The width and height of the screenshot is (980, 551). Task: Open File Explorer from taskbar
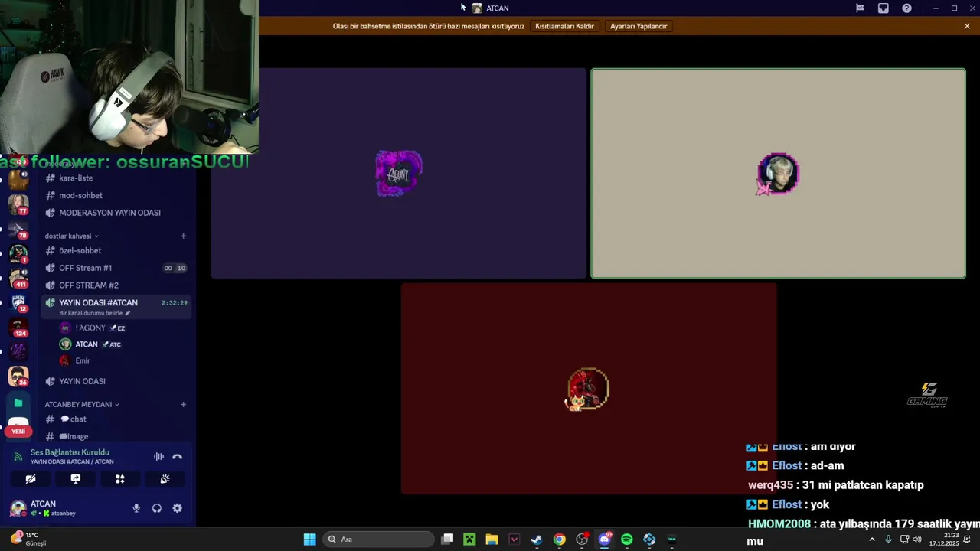pyautogui.click(x=492, y=540)
